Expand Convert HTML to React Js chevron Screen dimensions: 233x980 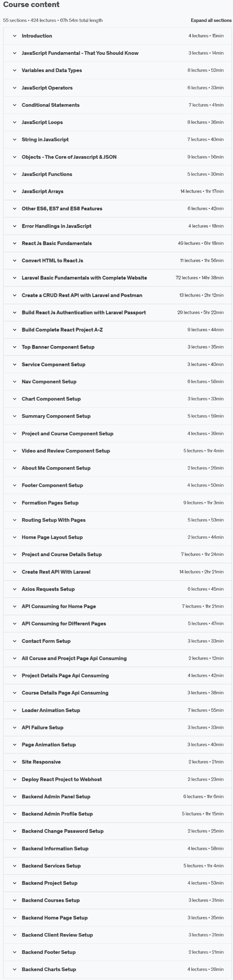tap(14, 261)
